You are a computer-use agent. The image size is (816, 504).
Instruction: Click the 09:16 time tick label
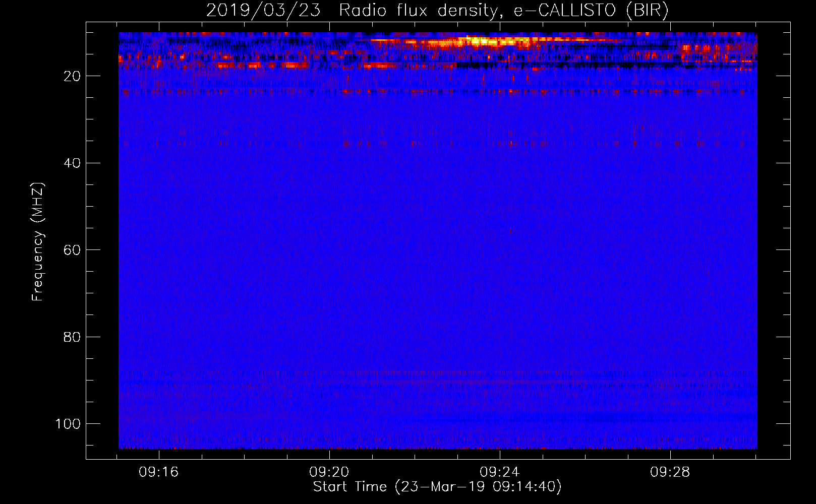coord(159,472)
